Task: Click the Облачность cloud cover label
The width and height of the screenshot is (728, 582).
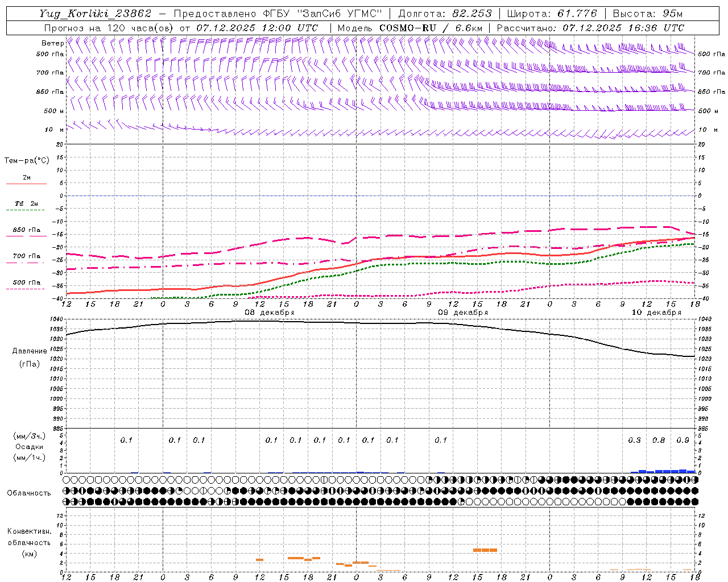Action: click(x=29, y=493)
